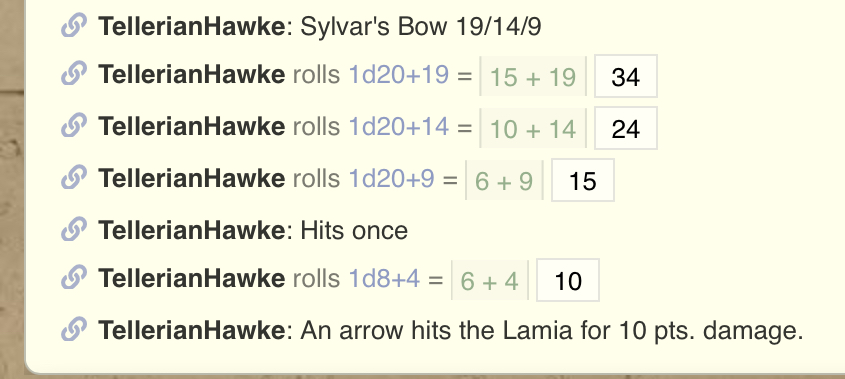Screen dimensions: 845x379
Task: Open the 1d8+4 dice formula link
Action: coord(384,278)
